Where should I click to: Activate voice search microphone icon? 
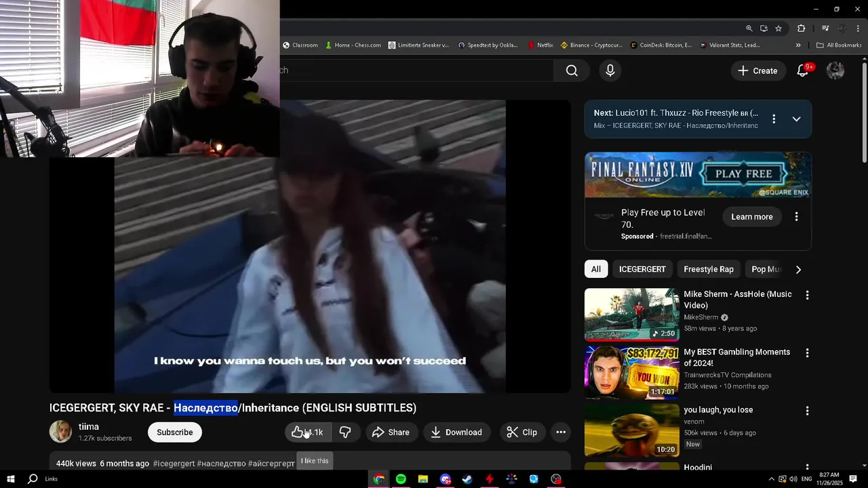pos(610,70)
